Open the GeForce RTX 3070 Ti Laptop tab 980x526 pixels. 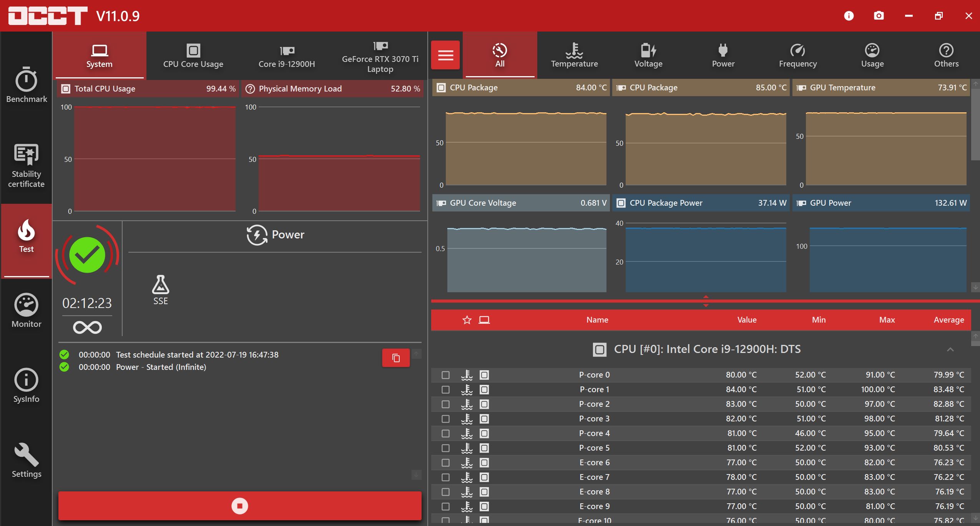pos(380,56)
